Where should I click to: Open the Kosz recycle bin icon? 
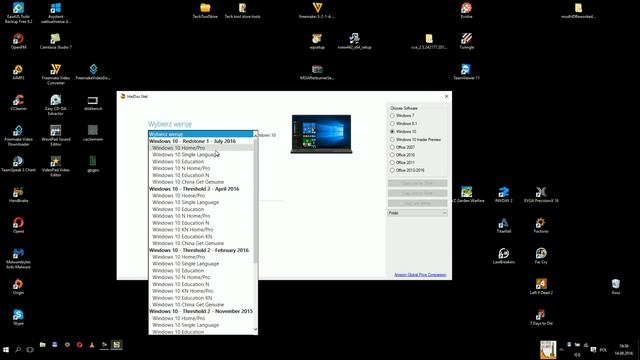(616, 287)
